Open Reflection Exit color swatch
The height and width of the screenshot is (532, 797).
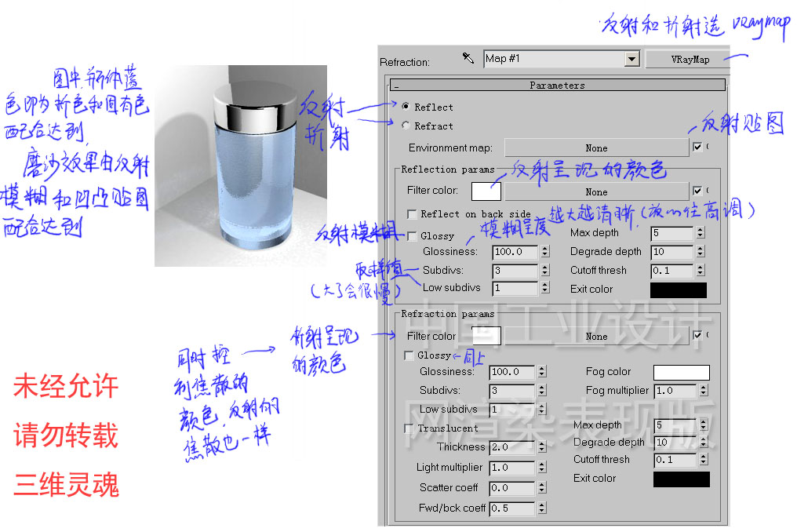click(679, 290)
